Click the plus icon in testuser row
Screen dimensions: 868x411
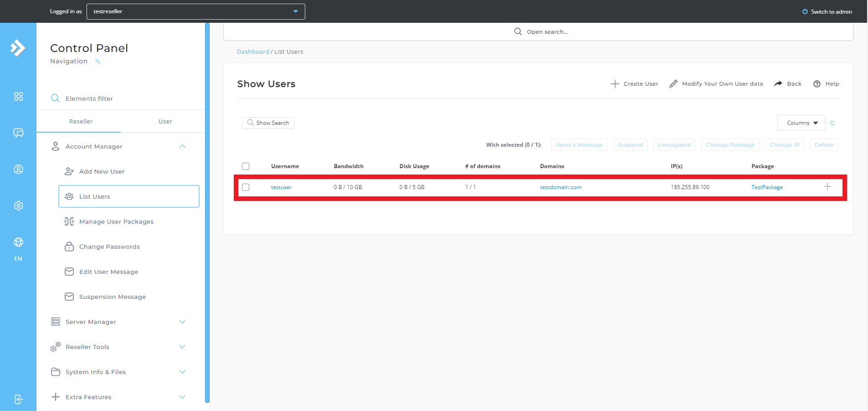click(827, 187)
